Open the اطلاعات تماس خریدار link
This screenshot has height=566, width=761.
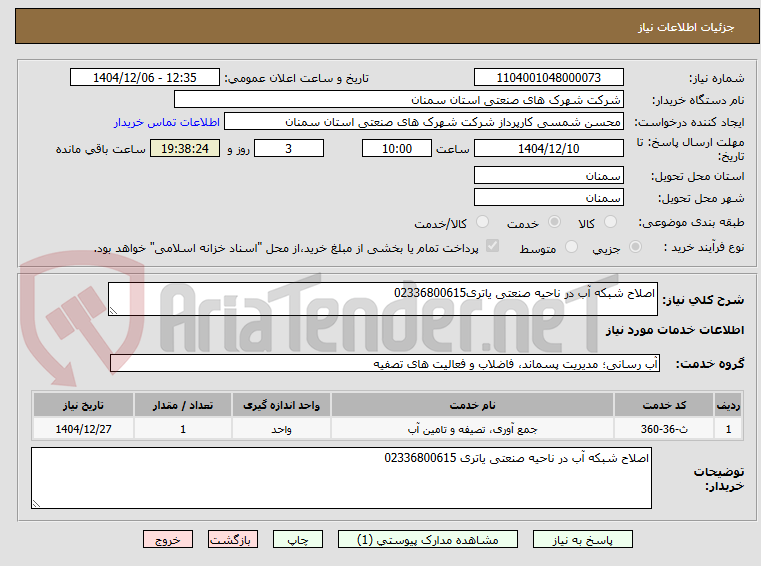pos(166,122)
